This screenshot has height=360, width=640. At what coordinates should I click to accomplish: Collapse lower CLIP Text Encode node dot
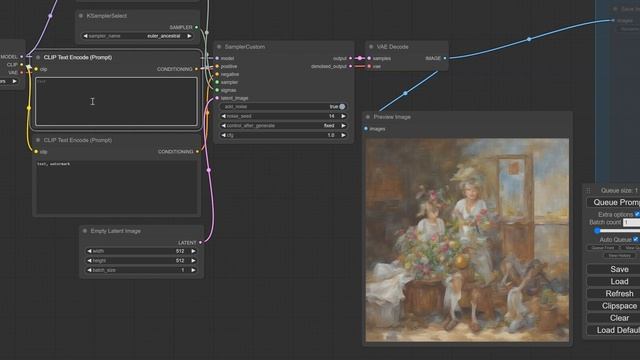click(x=38, y=140)
